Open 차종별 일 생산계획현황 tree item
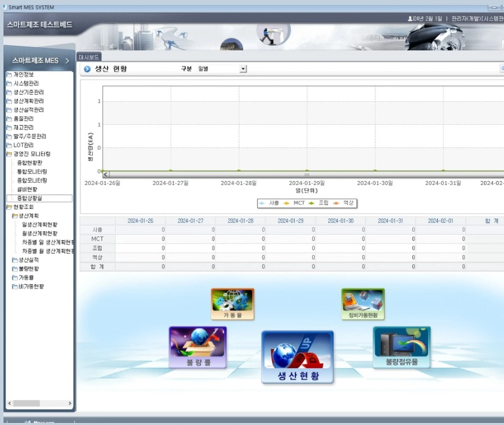This screenshot has height=425, width=504. [48, 242]
